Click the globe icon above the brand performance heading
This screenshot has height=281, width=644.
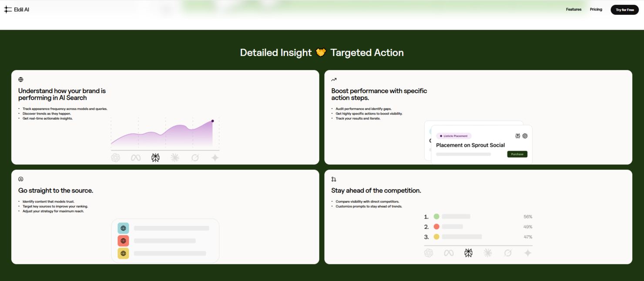point(20,79)
